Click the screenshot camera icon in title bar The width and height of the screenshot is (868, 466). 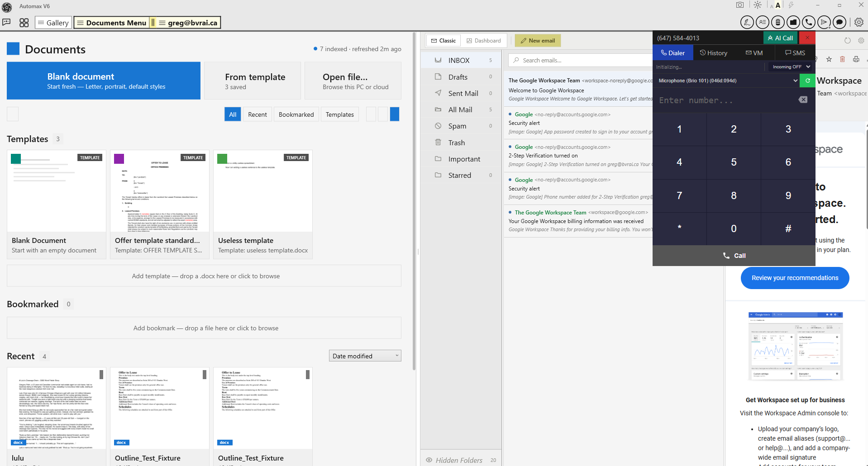coord(740,5)
